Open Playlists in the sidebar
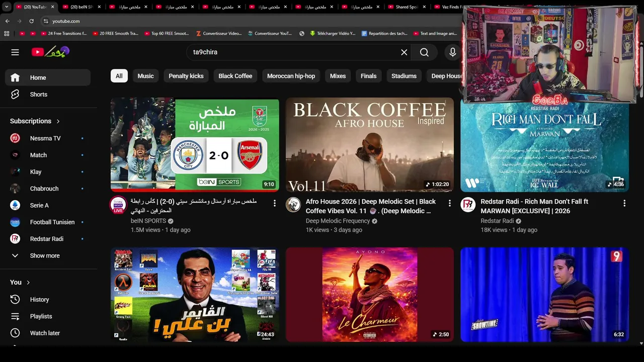Image resolution: width=644 pixels, height=362 pixels. pyautogui.click(x=48, y=316)
